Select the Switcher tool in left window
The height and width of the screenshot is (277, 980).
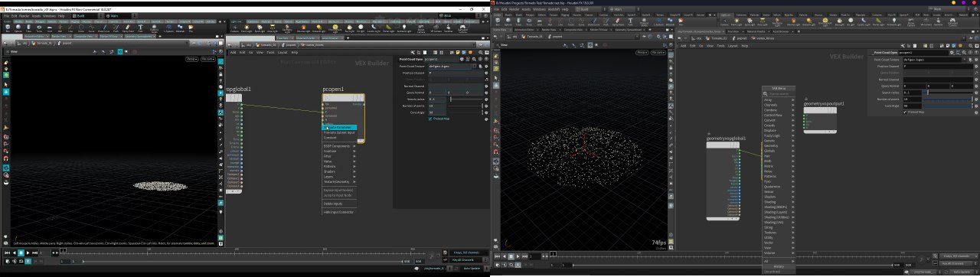coord(449,28)
